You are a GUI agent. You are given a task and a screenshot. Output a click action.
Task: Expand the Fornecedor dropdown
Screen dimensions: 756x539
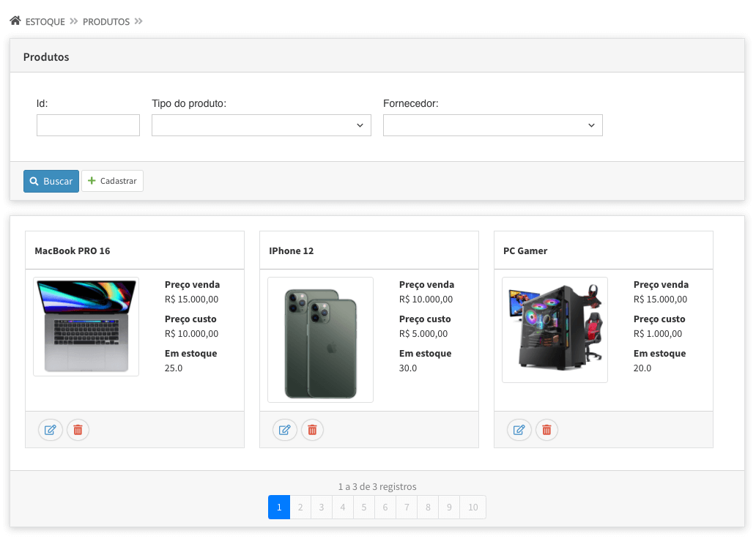(492, 125)
